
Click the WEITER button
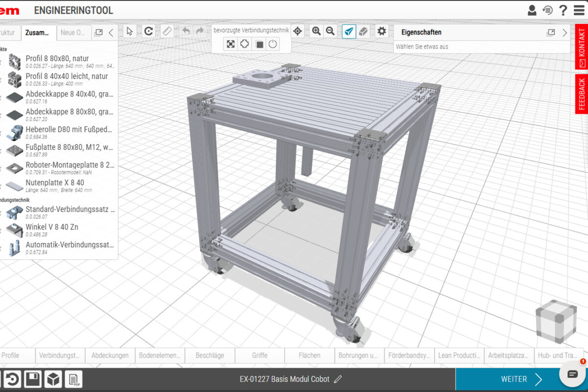(520, 379)
